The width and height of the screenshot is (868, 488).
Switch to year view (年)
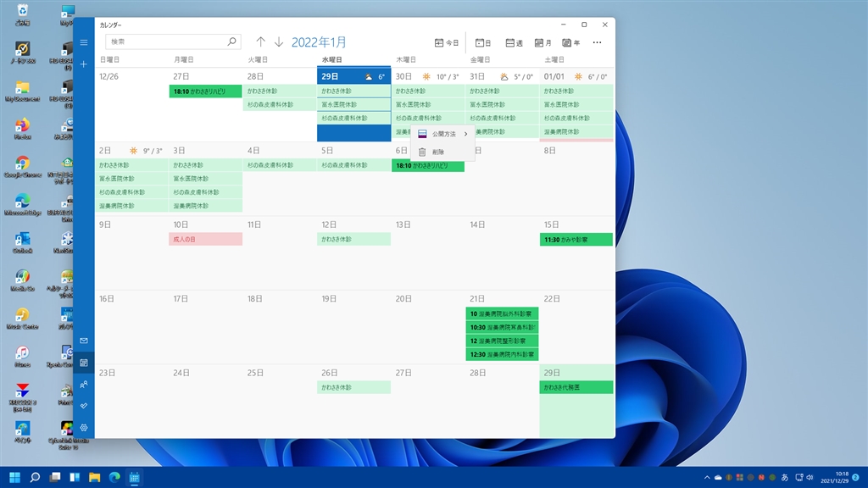coord(570,42)
